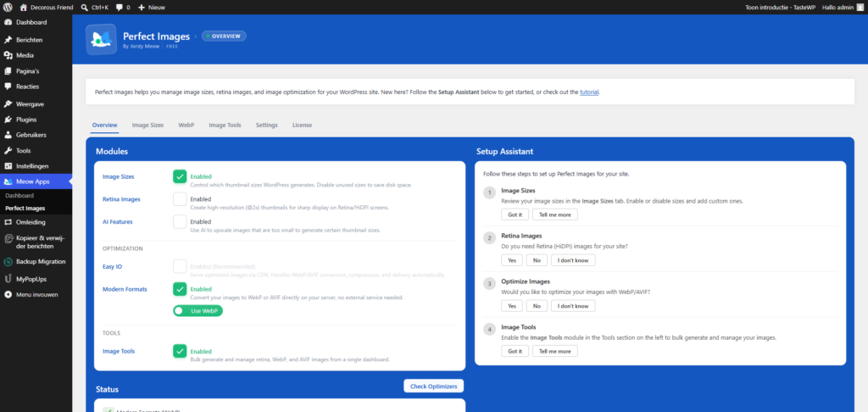Click the Setup Assistant heading
The height and width of the screenshot is (412, 868).
pyautogui.click(x=505, y=151)
